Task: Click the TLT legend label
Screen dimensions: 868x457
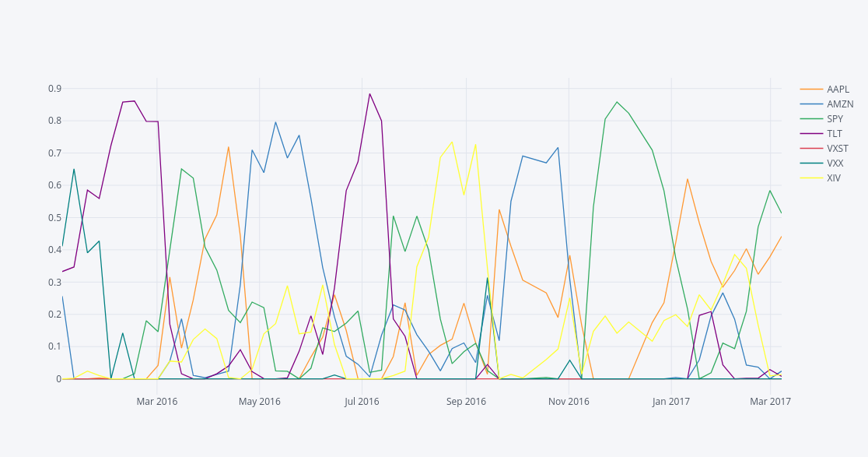Action: (835, 134)
